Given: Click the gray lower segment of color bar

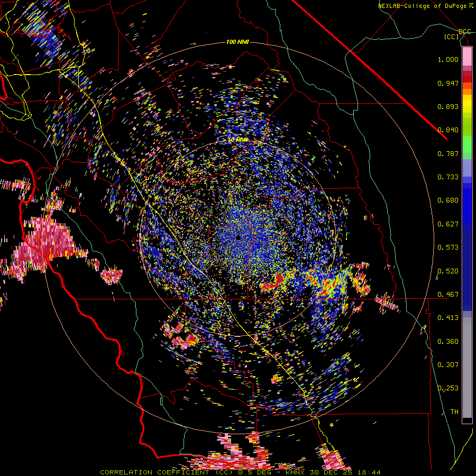Looking at the screenshot, I should click(x=467, y=368).
